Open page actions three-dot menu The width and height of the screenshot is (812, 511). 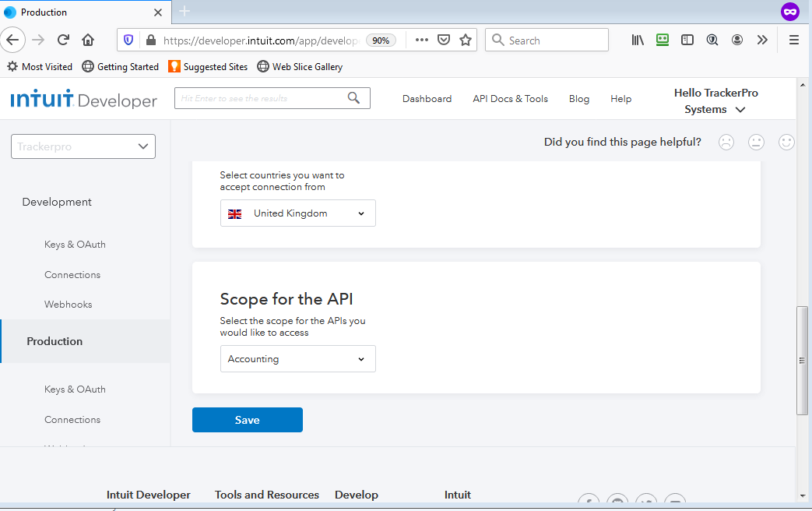click(x=421, y=40)
